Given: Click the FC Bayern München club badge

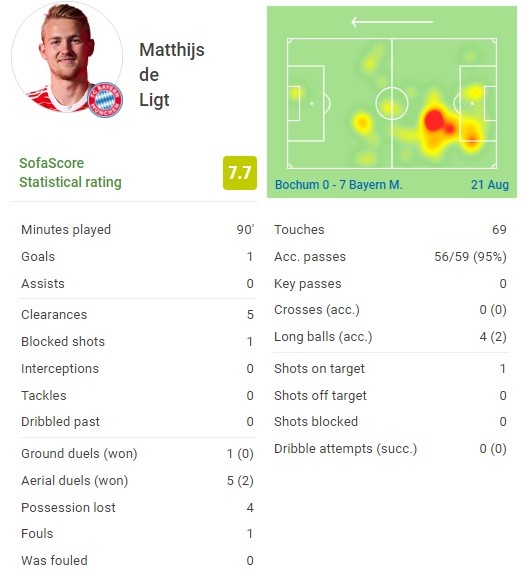Looking at the screenshot, I should click(105, 99).
